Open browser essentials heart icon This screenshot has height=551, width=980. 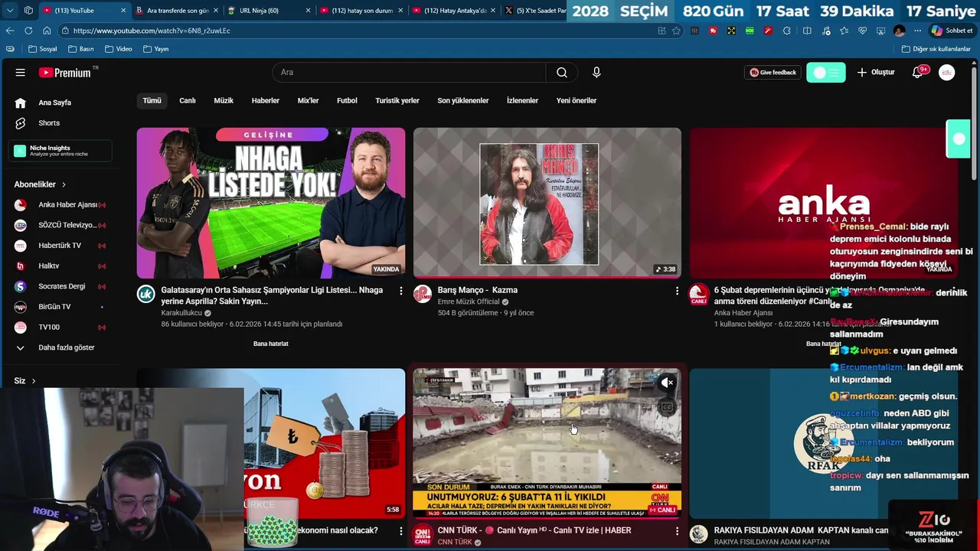click(x=863, y=31)
